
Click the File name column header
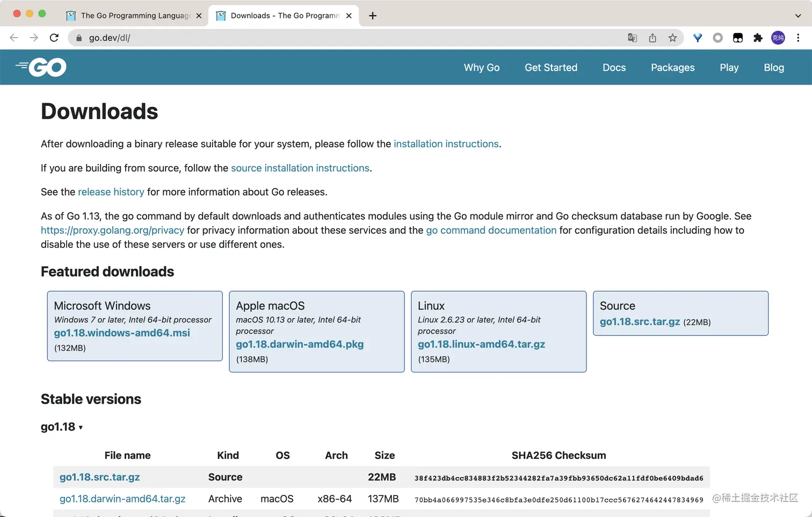click(127, 455)
